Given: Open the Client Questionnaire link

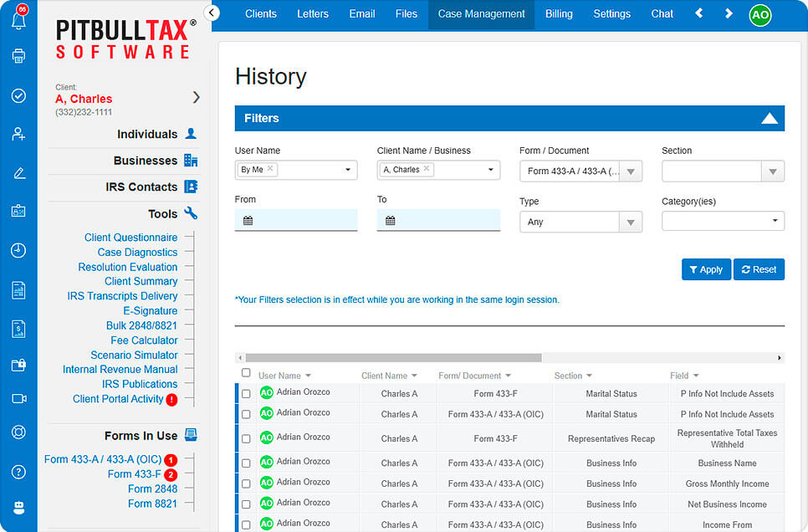Looking at the screenshot, I should coord(130,238).
